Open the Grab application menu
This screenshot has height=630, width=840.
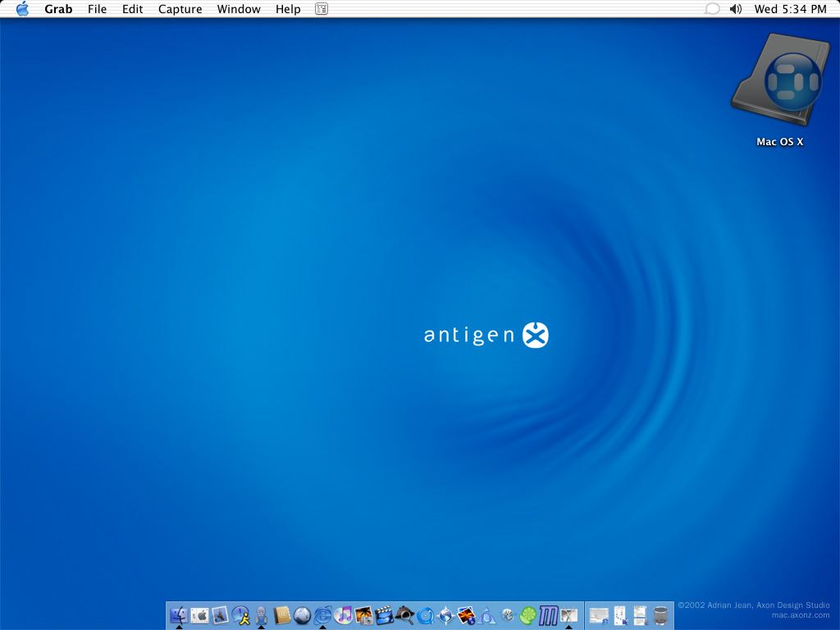58,9
